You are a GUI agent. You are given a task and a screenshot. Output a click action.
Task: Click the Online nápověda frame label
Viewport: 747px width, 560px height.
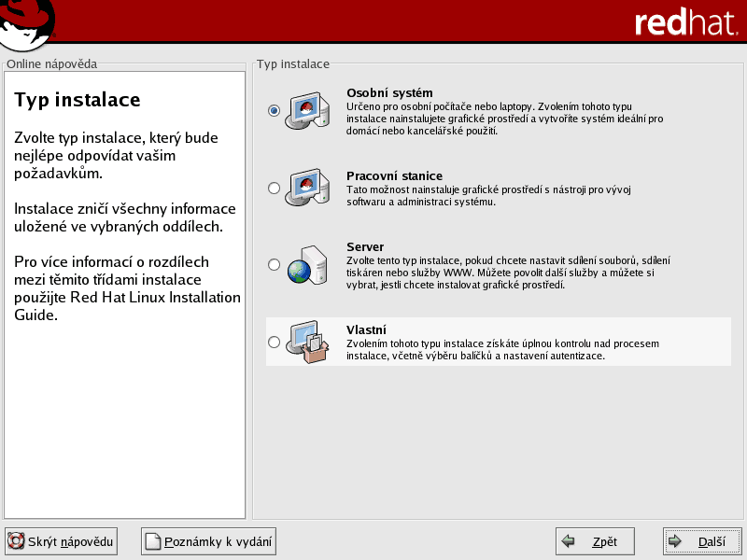(x=51, y=63)
